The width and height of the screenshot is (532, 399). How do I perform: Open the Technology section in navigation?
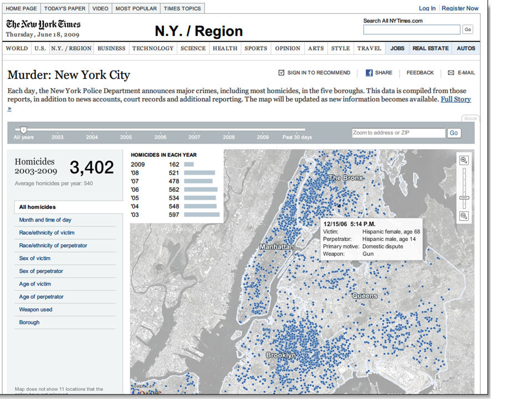click(x=153, y=48)
